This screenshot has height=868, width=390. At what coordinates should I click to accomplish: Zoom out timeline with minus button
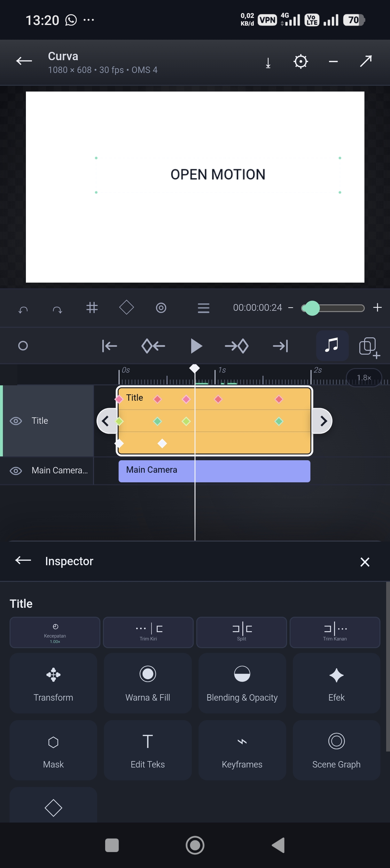(x=290, y=308)
